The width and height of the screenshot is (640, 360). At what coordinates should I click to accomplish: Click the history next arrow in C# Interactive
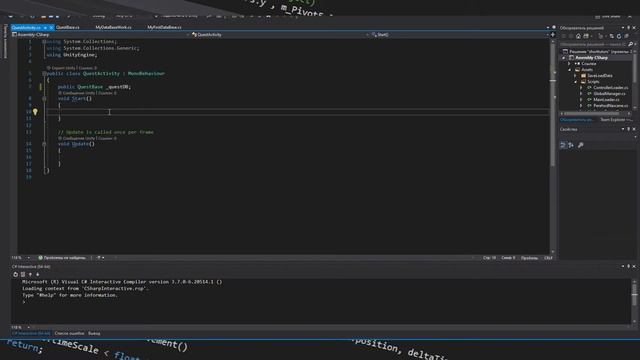tap(38, 274)
